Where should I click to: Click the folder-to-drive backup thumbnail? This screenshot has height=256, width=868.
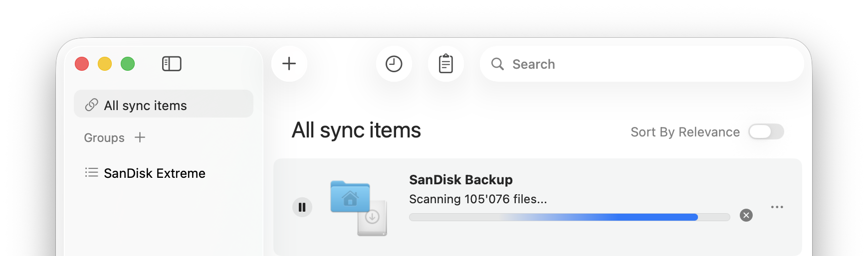tap(358, 207)
